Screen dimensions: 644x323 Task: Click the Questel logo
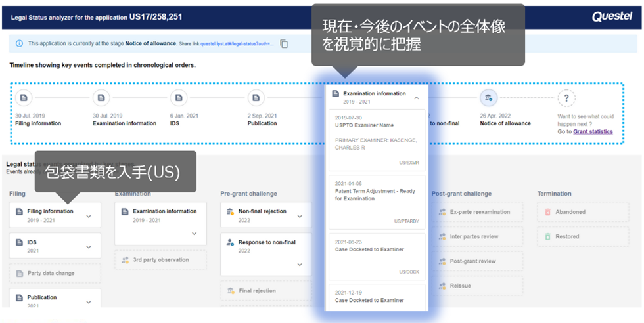coord(612,16)
